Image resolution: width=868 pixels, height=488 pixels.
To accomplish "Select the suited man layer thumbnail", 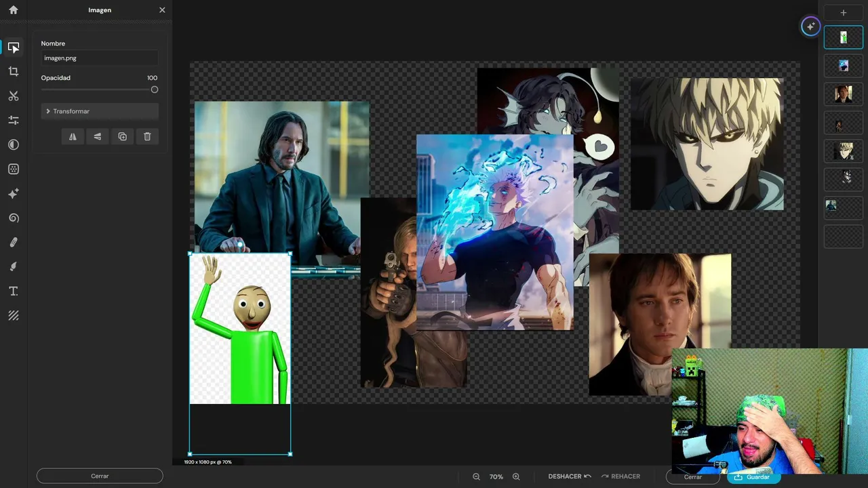I will [x=844, y=208].
